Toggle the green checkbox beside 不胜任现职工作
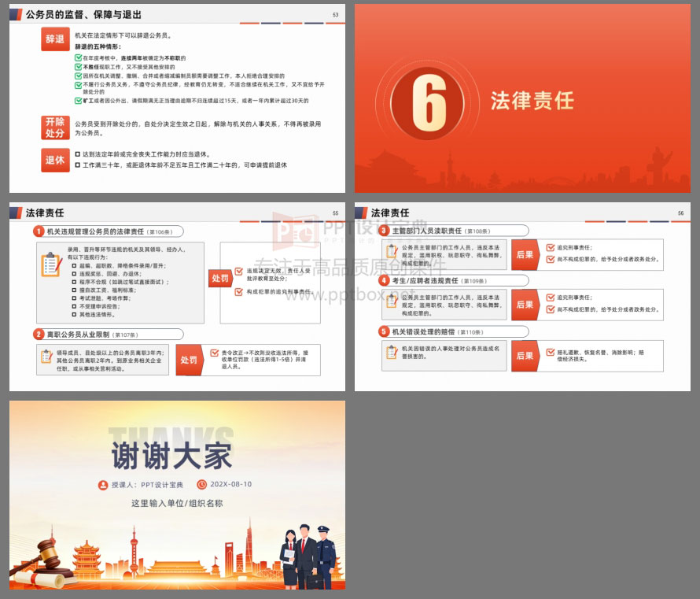The width and height of the screenshot is (700, 599). point(78,67)
